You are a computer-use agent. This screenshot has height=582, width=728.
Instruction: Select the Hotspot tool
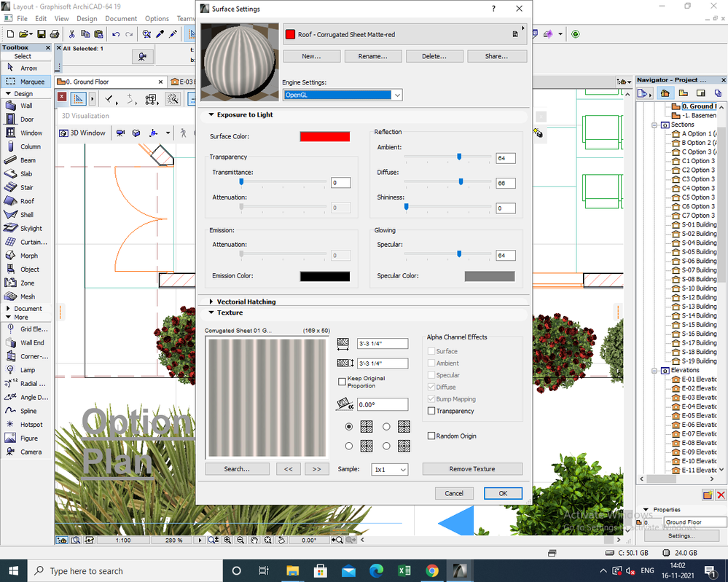(x=31, y=425)
